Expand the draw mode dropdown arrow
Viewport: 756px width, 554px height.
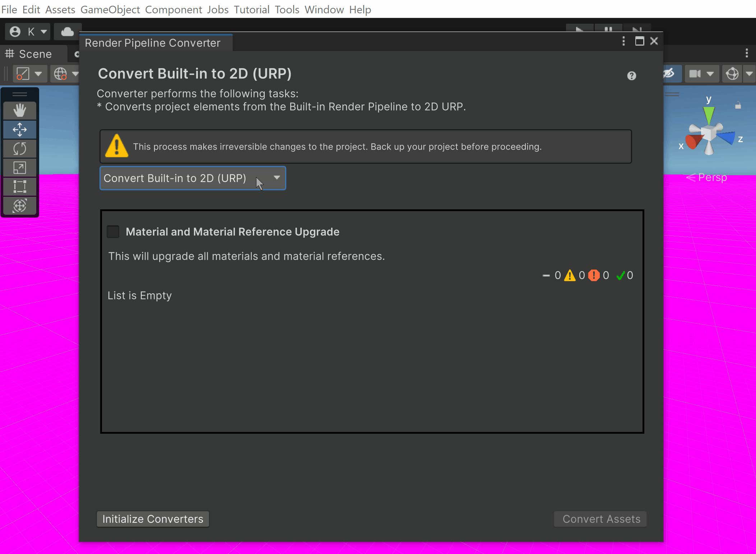click(38, 74)
